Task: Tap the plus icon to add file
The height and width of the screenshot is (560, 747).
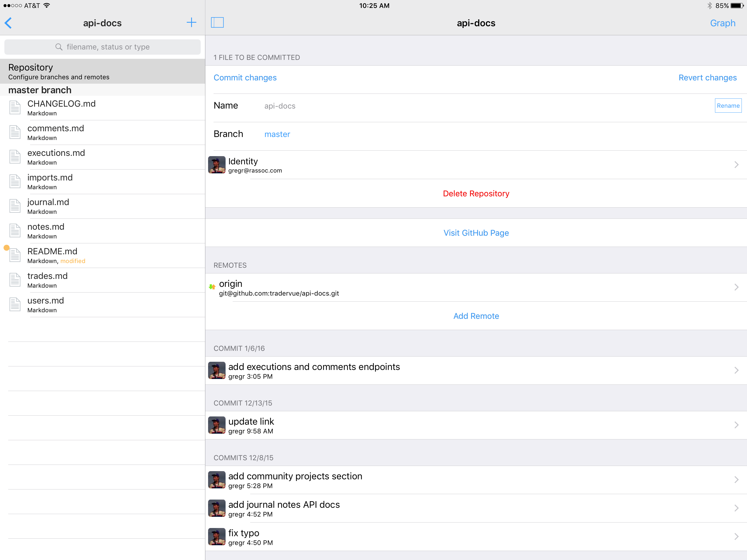Action: point(191,23)
